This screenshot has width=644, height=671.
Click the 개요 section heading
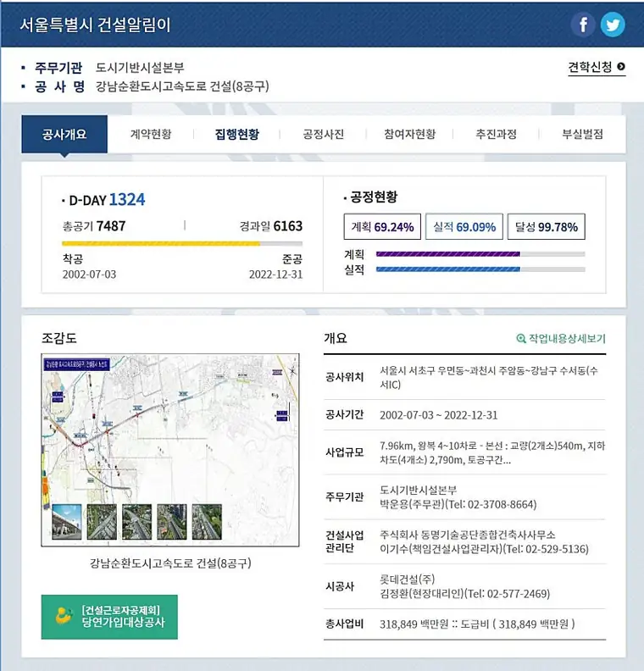pos(336,338)
